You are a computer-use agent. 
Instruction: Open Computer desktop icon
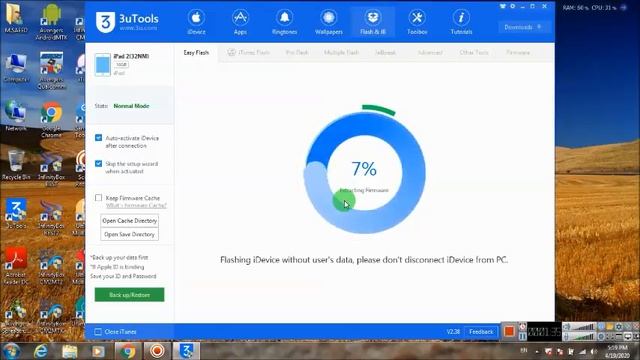click(x=16, y=68)
